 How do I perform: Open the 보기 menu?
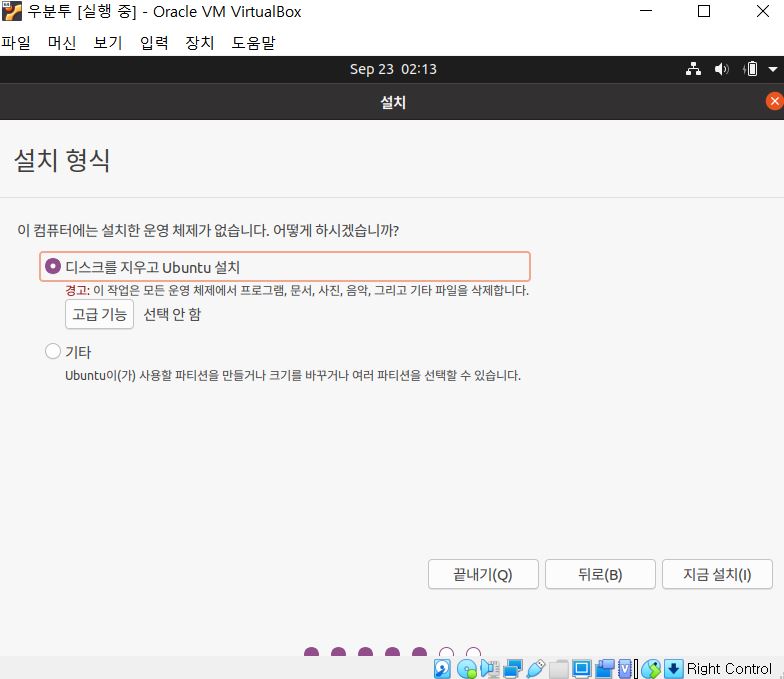pyautogui.click(x=108, y=42)
